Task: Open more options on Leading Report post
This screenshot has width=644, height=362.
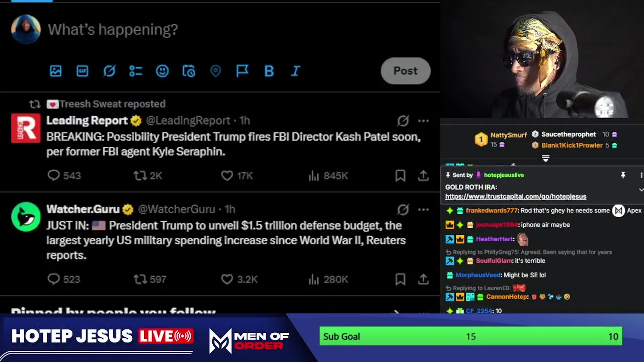Action: click(424, 121)
